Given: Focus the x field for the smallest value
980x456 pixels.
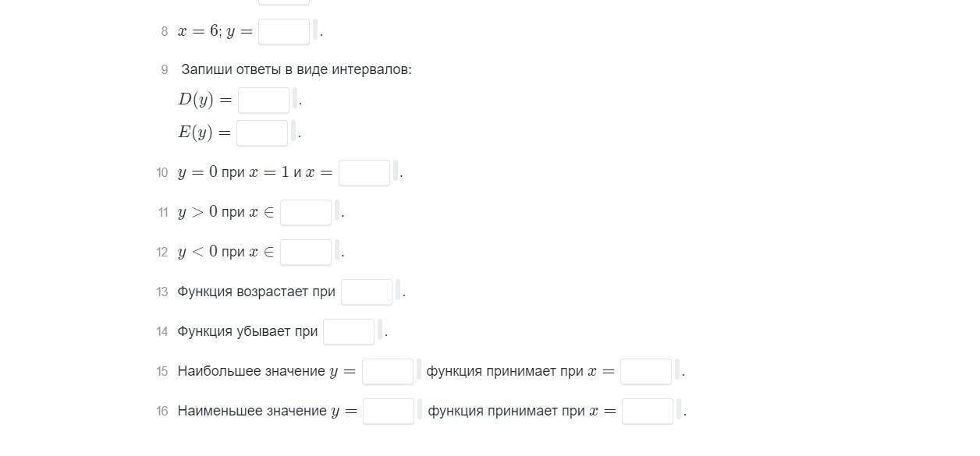Looking at the screenshot, I should click(648, 412).
